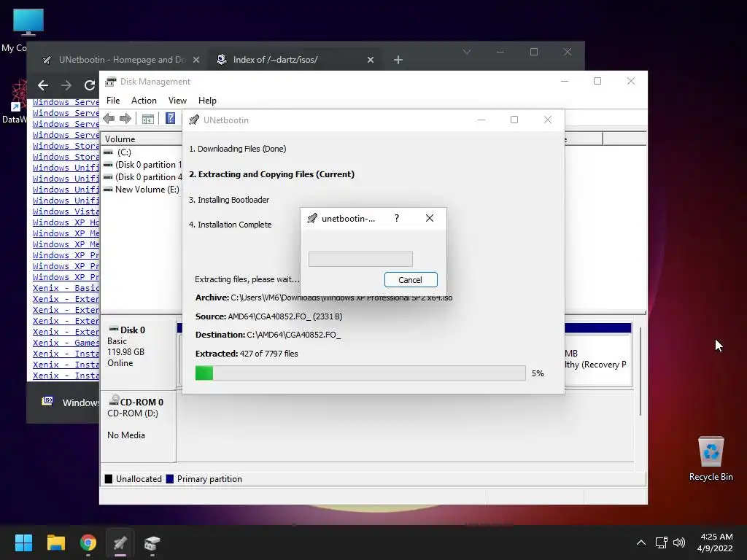This screenshot has width=747, height=560.
Task: Close the Index of /~dartz/isos/ tab
Action: pyautogui.click(x=370, y=60)
